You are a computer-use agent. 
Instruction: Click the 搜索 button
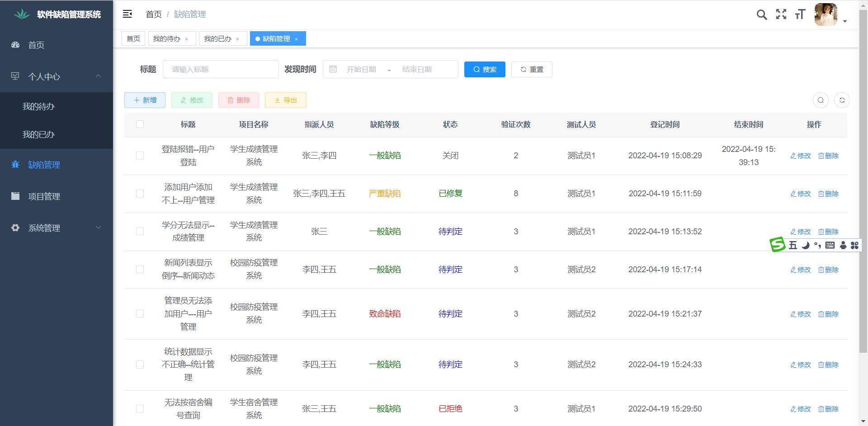coord(485,69)
